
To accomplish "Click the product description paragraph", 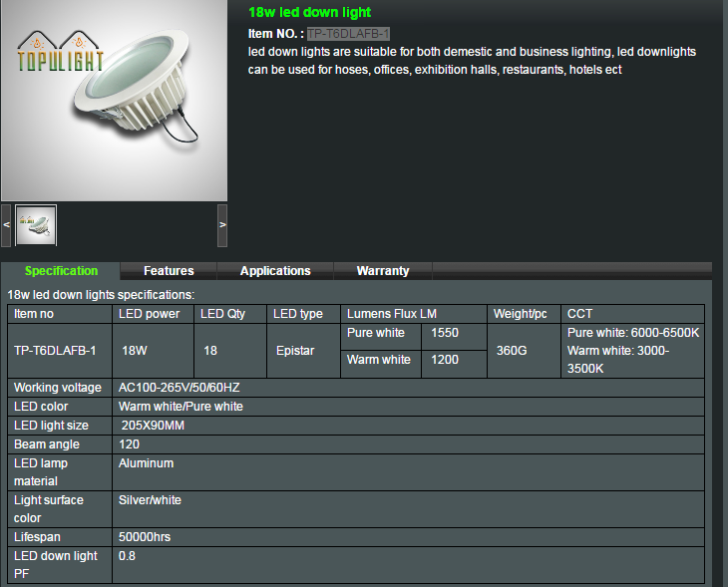I will coord(472,61).
